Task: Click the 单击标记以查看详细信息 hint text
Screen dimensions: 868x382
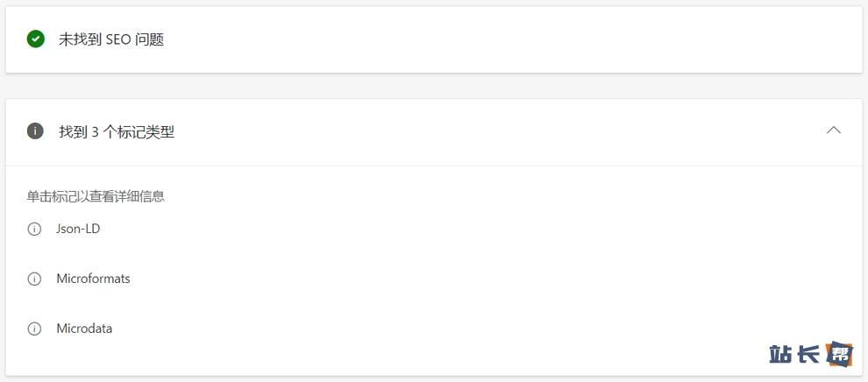Action: [96, 196]
